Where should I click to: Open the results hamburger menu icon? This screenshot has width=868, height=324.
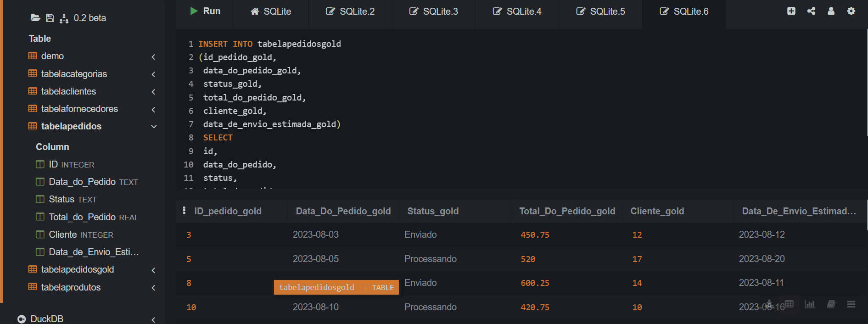pos(851,304)
